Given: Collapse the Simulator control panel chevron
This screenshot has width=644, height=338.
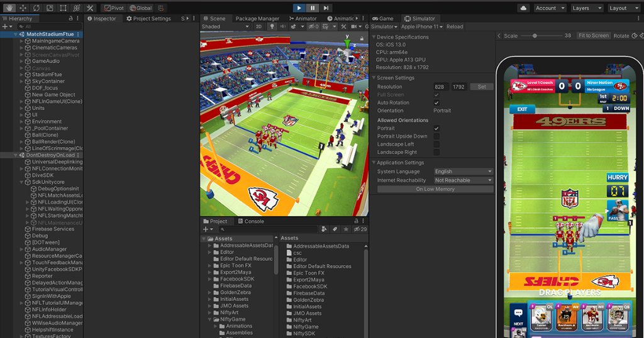Looking at the screenshot, I should pyautogui.click(x=499, y=36).
